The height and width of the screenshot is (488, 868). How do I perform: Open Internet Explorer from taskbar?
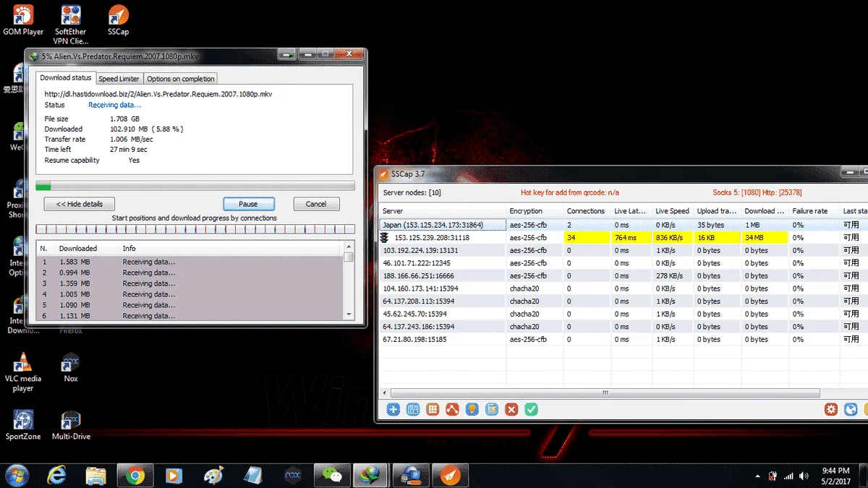pos(56,475)
